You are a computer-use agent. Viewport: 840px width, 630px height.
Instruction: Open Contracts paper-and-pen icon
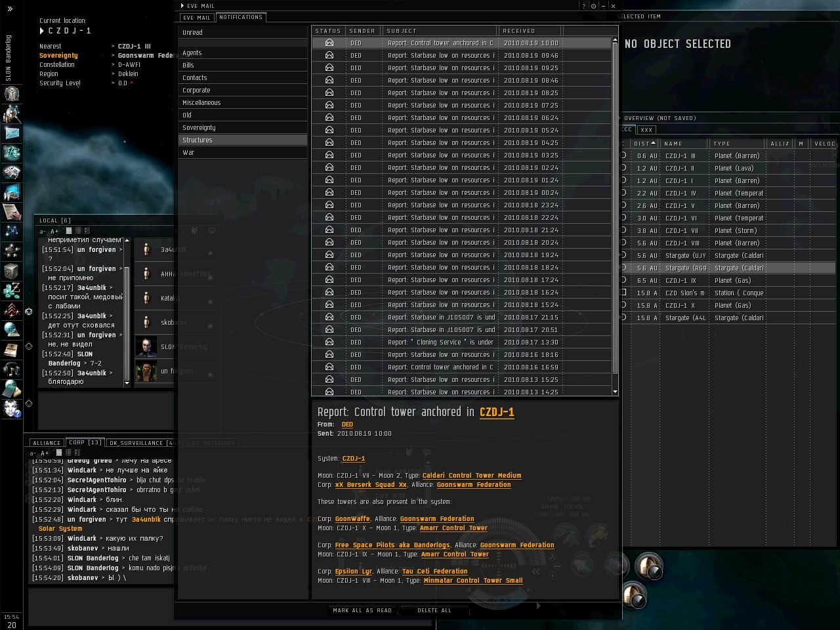pyautogui.click(x=12, y=212)
